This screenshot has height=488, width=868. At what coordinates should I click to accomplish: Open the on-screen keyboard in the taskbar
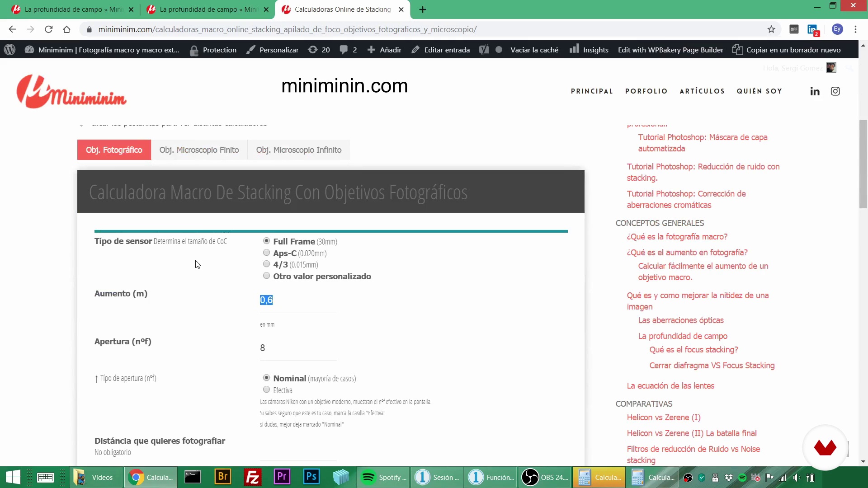coord(45,477)
